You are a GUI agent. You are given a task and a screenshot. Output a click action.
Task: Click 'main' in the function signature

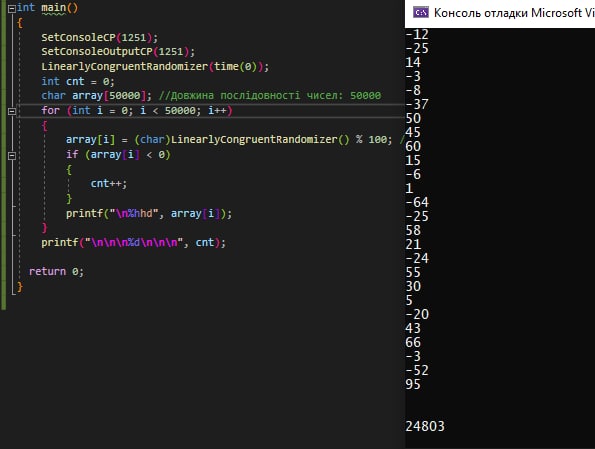(53, 8)
